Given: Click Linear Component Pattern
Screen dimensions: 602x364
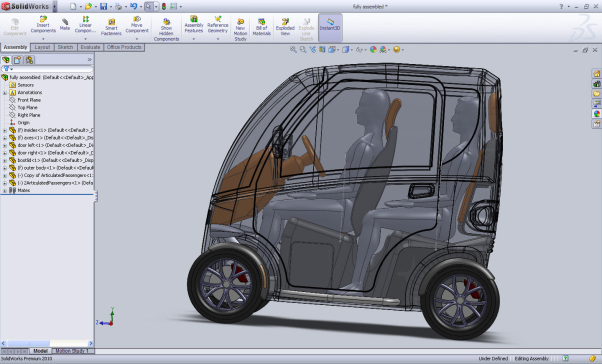Looking at the screenshot, I should click(x=85, y=25).
